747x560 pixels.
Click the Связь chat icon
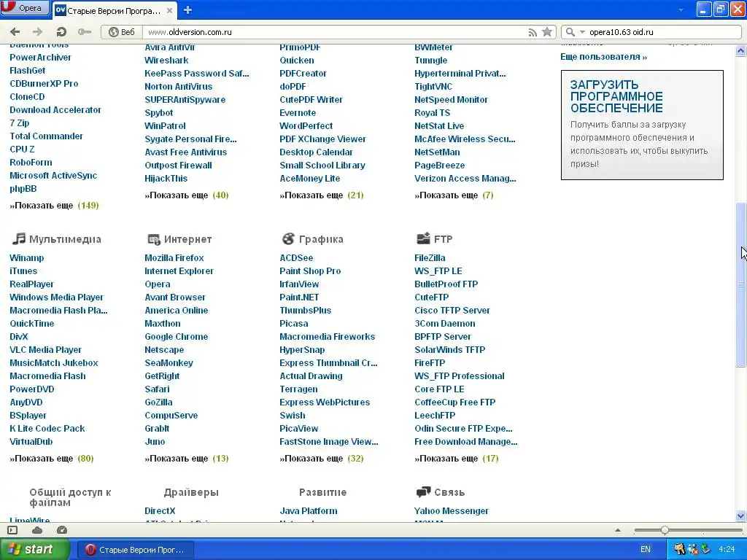point(424,491)
